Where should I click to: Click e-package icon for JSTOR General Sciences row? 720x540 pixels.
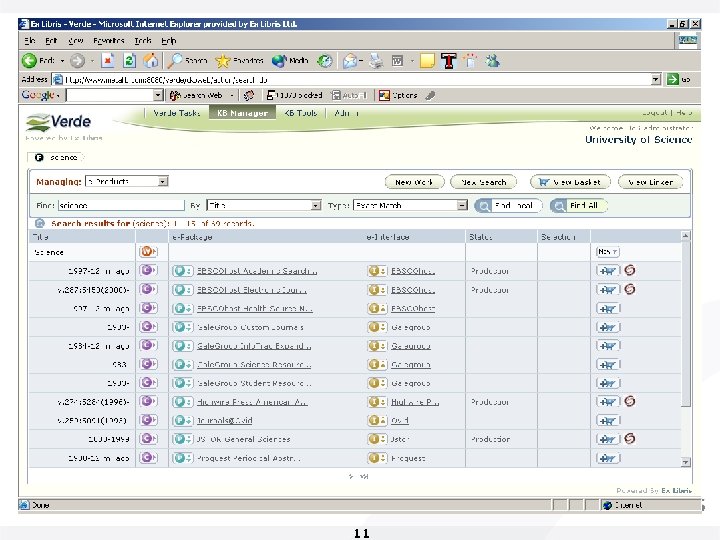183,439
